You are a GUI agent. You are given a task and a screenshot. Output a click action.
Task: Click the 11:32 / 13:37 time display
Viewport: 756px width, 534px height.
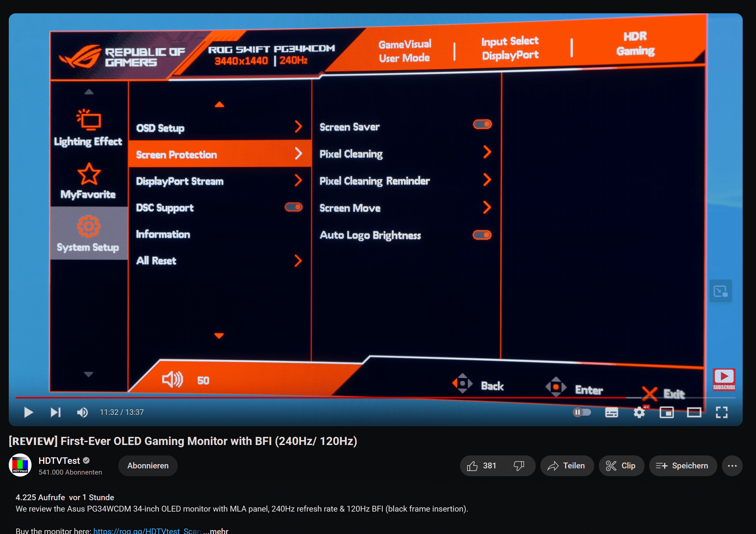click(x=122, y=412)
